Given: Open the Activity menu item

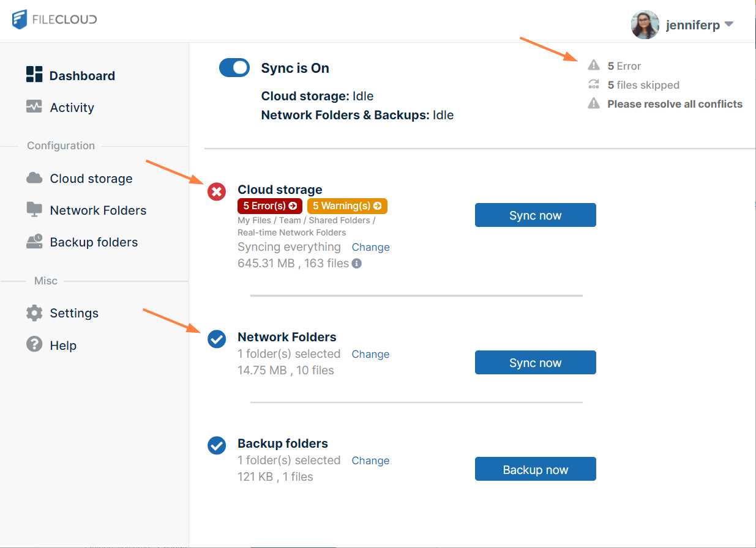Looking at the screenshot, I should coord(72,108).
